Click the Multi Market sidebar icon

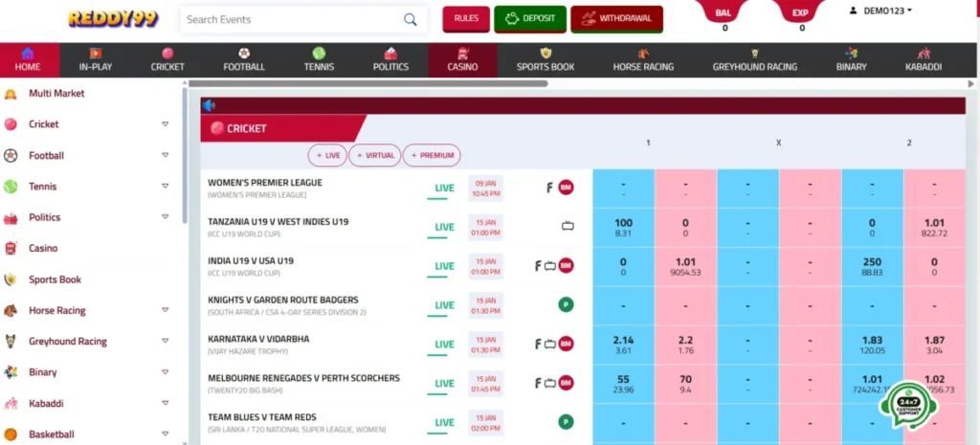pyautogui.click(x=11, y=94)
